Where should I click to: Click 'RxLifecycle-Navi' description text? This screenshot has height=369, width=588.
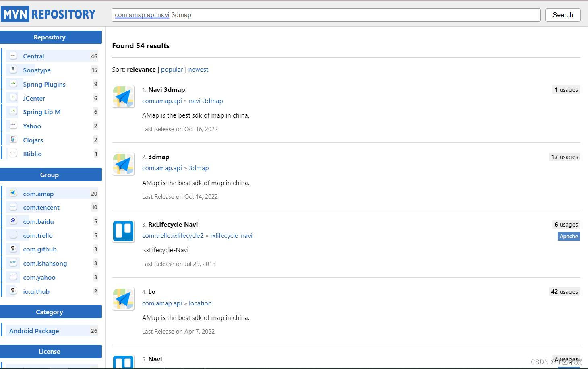166,250
